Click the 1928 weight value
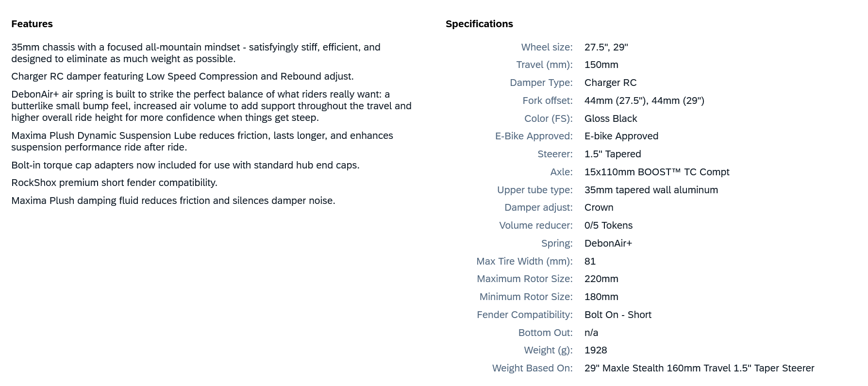 [596, 350]
